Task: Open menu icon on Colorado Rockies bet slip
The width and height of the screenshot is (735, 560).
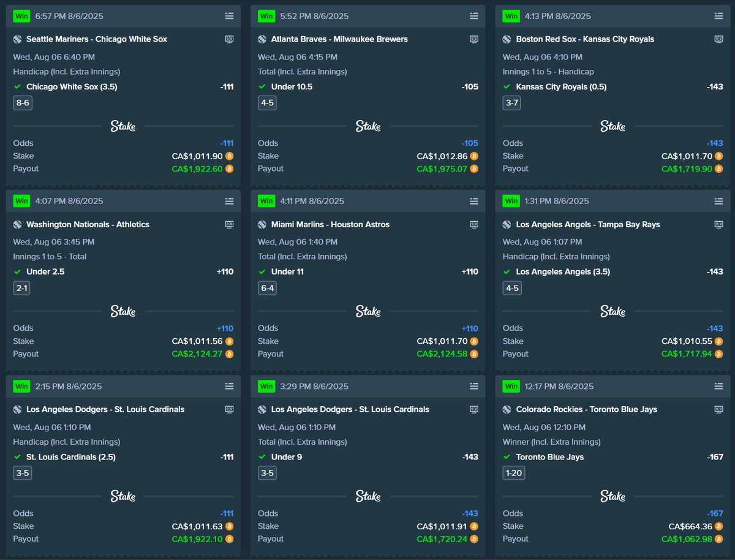Action: (719, 386)
